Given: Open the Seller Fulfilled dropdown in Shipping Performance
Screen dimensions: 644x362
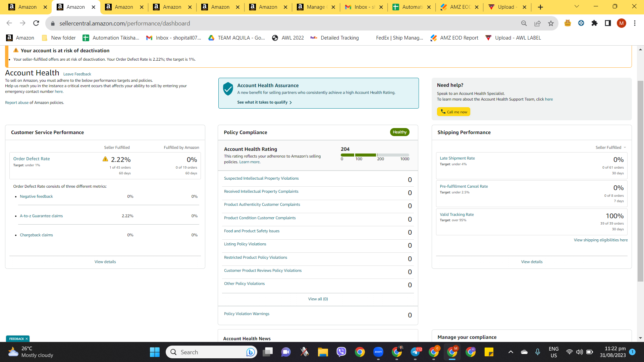Looking at the screenshot, I should pos(611,147).
